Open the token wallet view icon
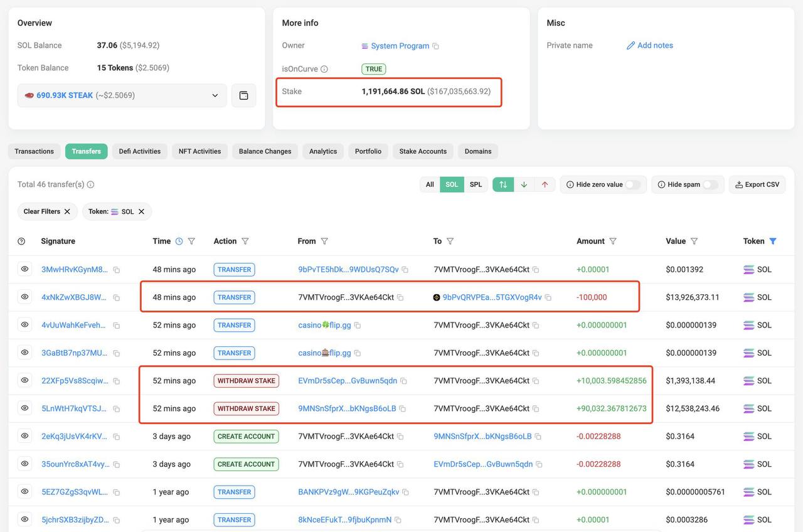Viewport: 803px width, 532px height. coord(244,95)
